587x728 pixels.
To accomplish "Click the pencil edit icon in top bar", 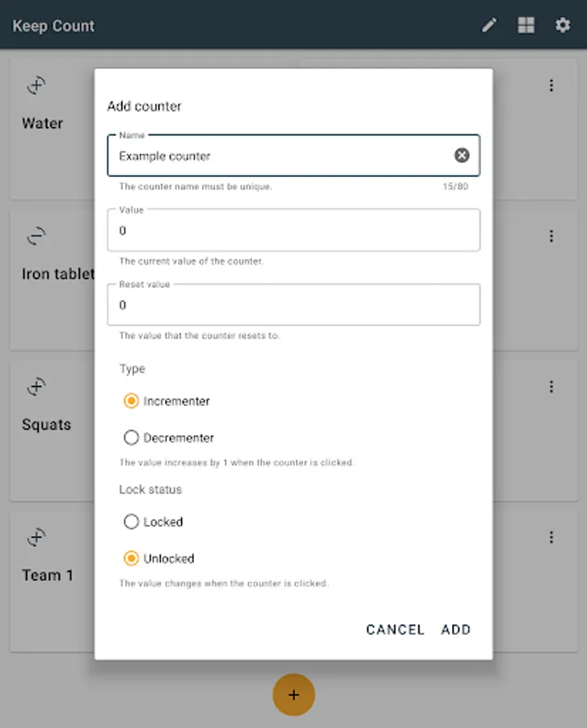I will tap(488, 25).
